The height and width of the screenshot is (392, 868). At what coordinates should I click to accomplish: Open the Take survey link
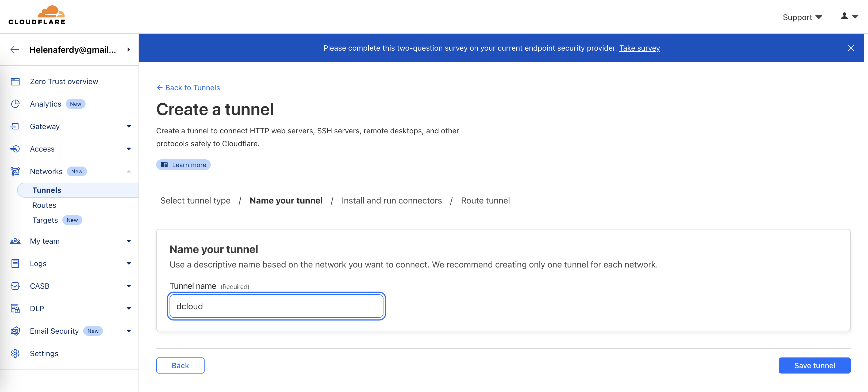[639, 48]
